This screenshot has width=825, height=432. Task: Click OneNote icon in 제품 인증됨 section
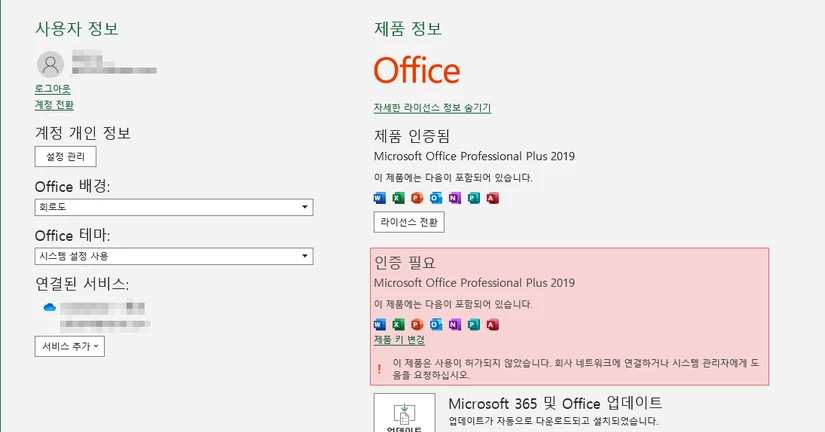point(455,198)
